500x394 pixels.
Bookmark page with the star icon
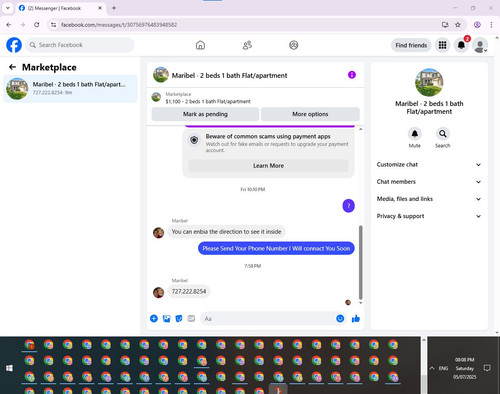pos(458,25)
